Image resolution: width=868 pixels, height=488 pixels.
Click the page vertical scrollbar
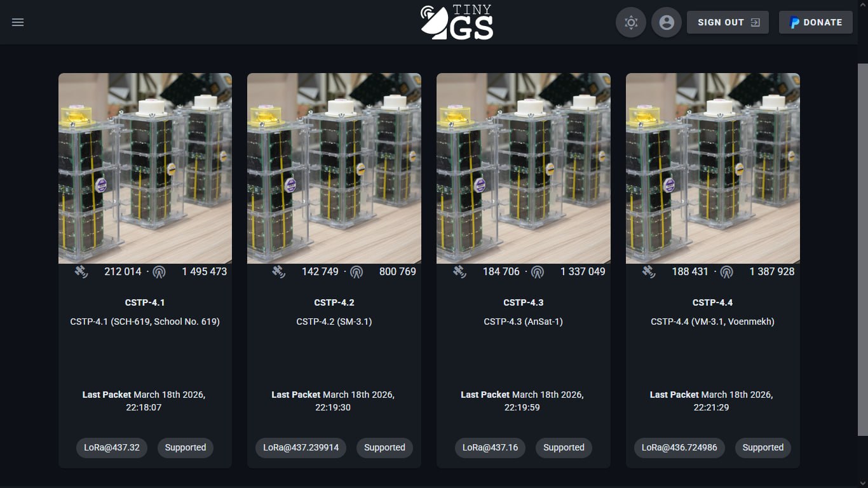pyautogui.click(x=863, y=249)
